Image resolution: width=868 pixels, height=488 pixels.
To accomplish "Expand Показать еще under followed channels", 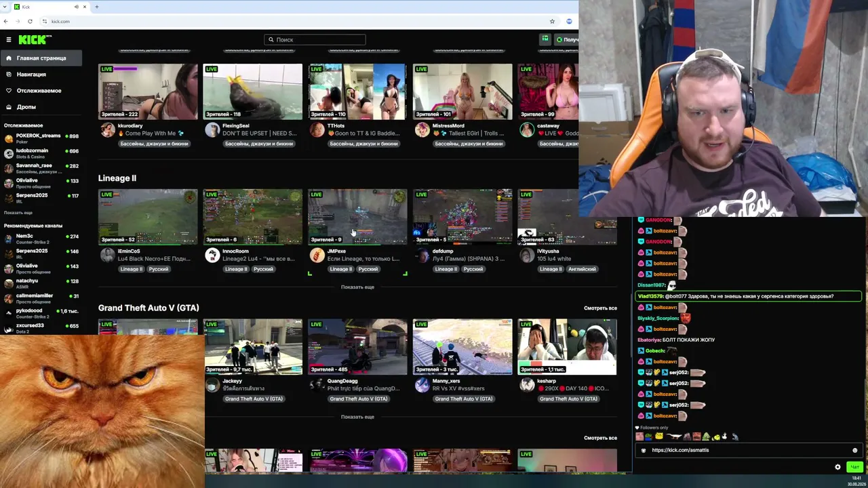I will click(x=18, y=213).
